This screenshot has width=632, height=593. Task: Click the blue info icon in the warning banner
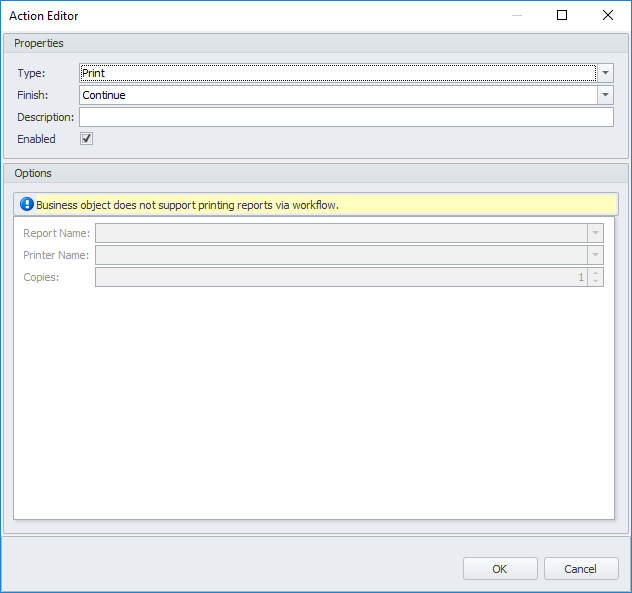27,204
